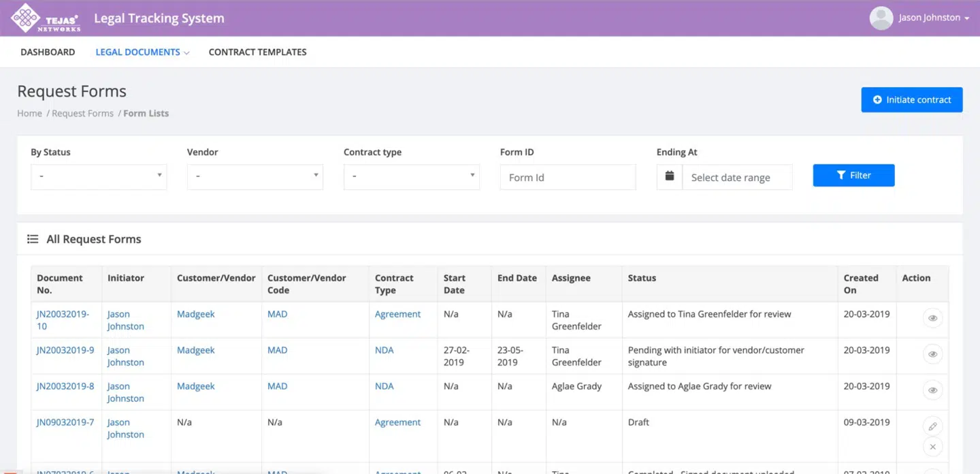Go to the Dashboard menu item

tap(48, 52)
